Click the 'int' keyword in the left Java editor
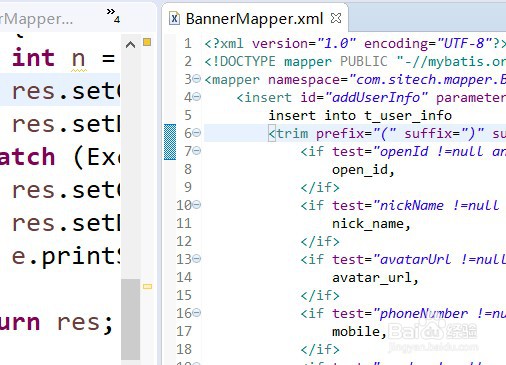Image resolution: width=506 pixels, height=365 pixels. (x=33, y=58)
